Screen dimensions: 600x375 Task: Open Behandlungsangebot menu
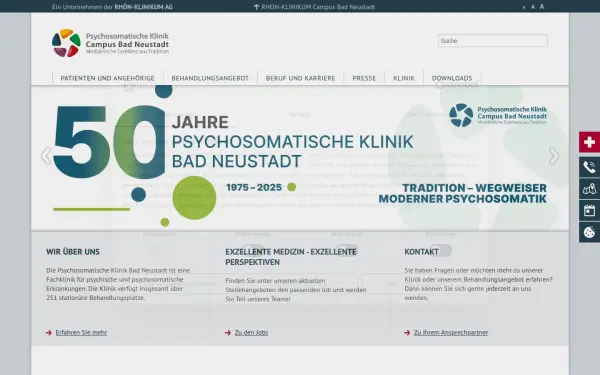210,78
